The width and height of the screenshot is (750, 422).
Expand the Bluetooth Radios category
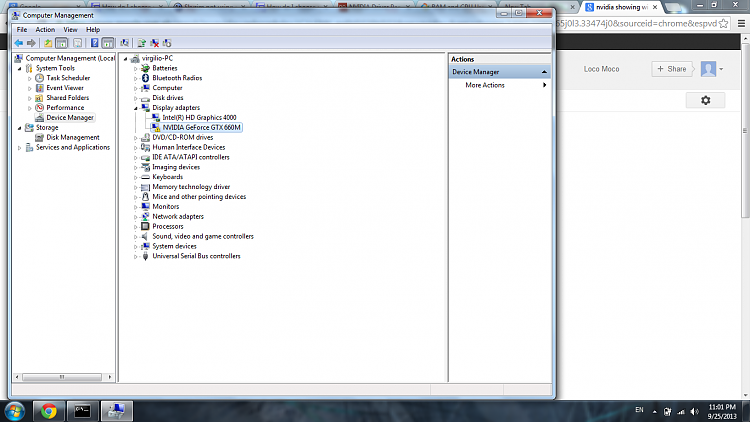point(135,78)
